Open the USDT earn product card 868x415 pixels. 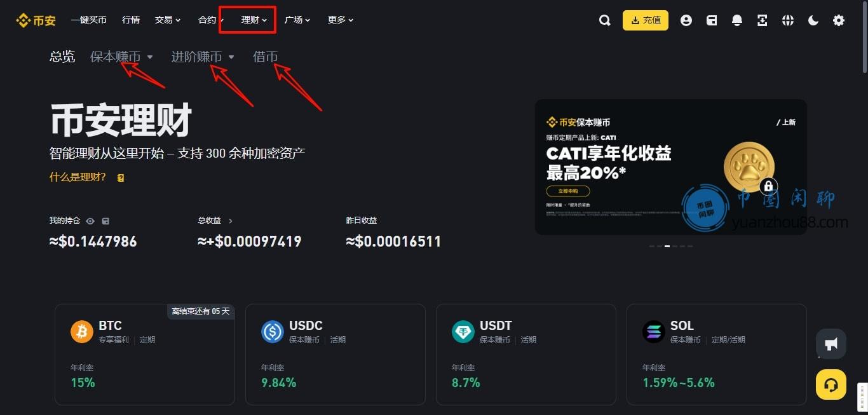point(526,354)
